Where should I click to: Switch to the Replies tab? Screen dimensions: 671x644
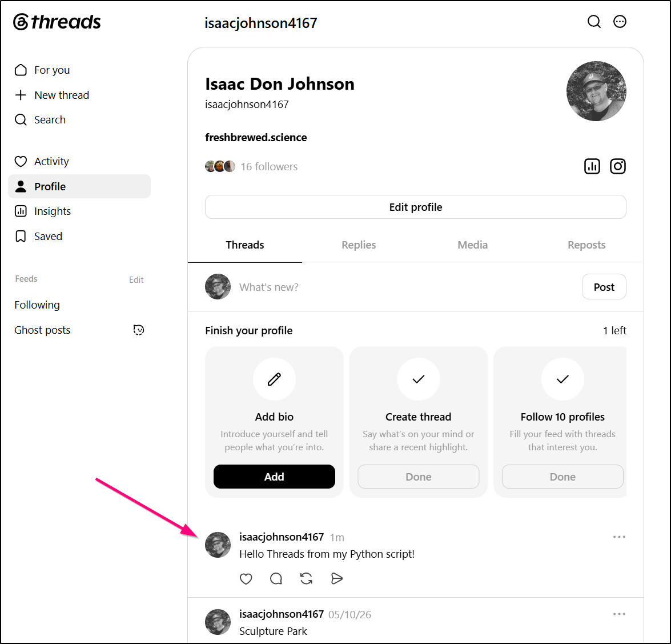coord(359,245)
